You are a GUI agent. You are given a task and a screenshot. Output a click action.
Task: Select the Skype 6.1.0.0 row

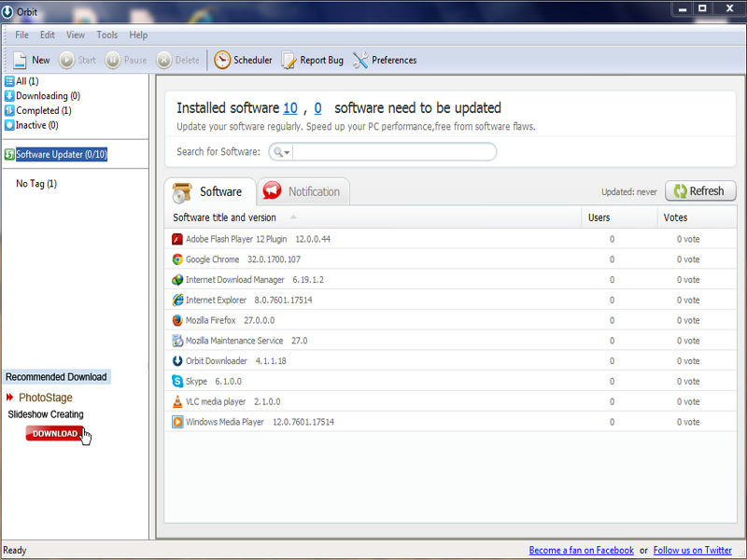click(450, 382)
